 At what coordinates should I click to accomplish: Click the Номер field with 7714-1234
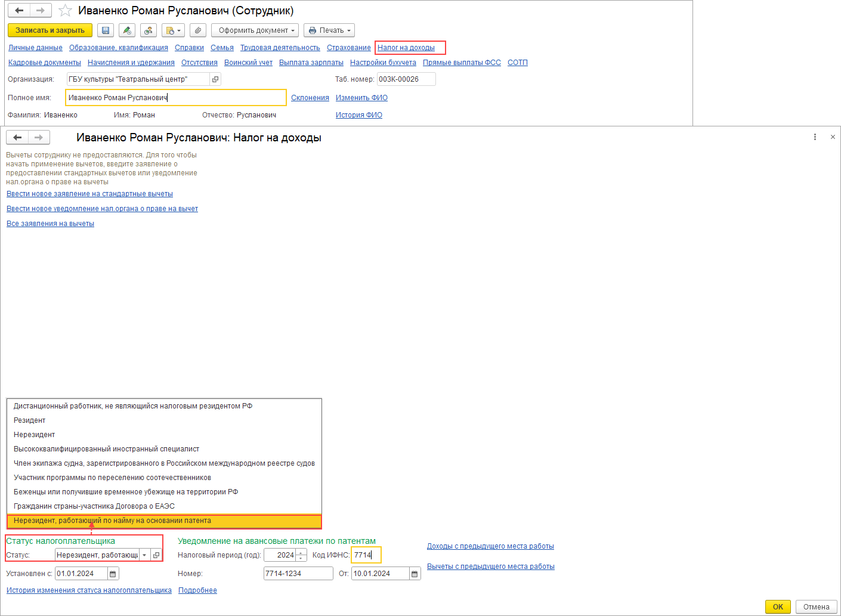point(298,574)
